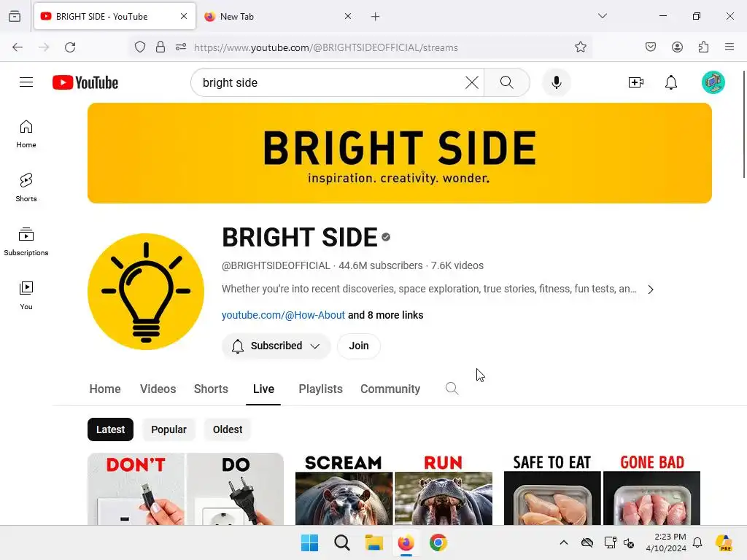Go to Shorts in the sidebar
Screen dimensions: 747x560
(x=26, y=187)
